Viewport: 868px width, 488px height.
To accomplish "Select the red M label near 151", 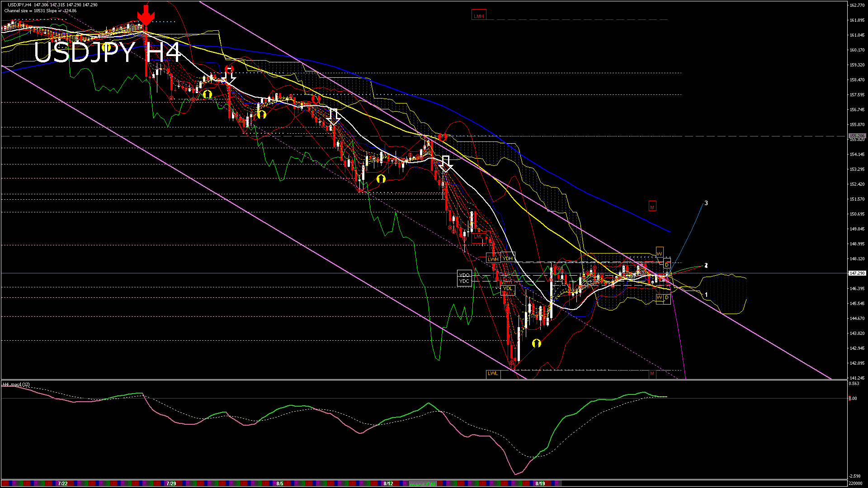I will [x=652, y=207].
